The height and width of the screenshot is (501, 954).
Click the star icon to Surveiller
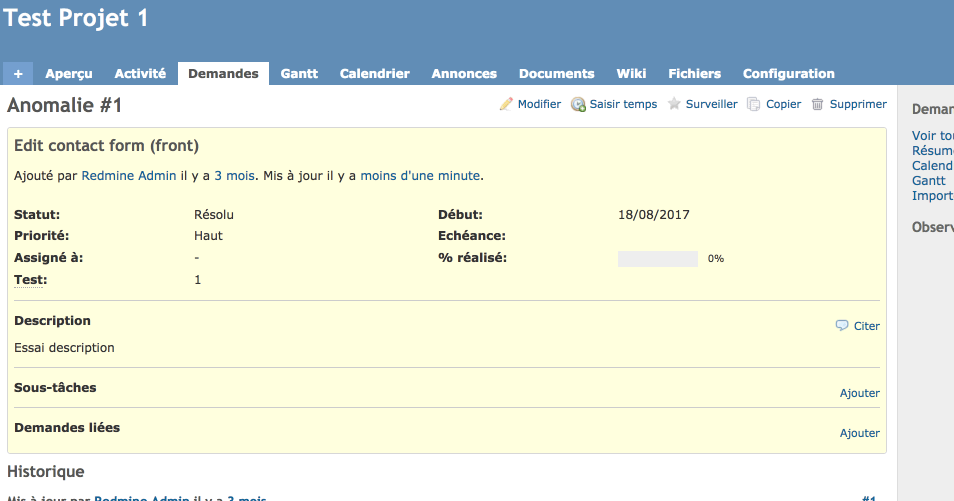click(674, 104)
